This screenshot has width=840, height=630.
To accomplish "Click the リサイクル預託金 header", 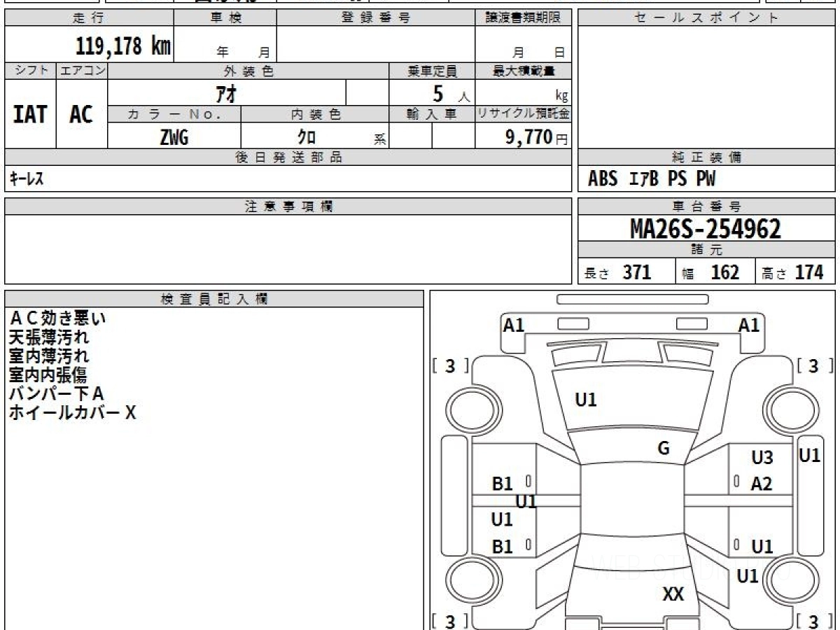I will click(x=524, y=114).
